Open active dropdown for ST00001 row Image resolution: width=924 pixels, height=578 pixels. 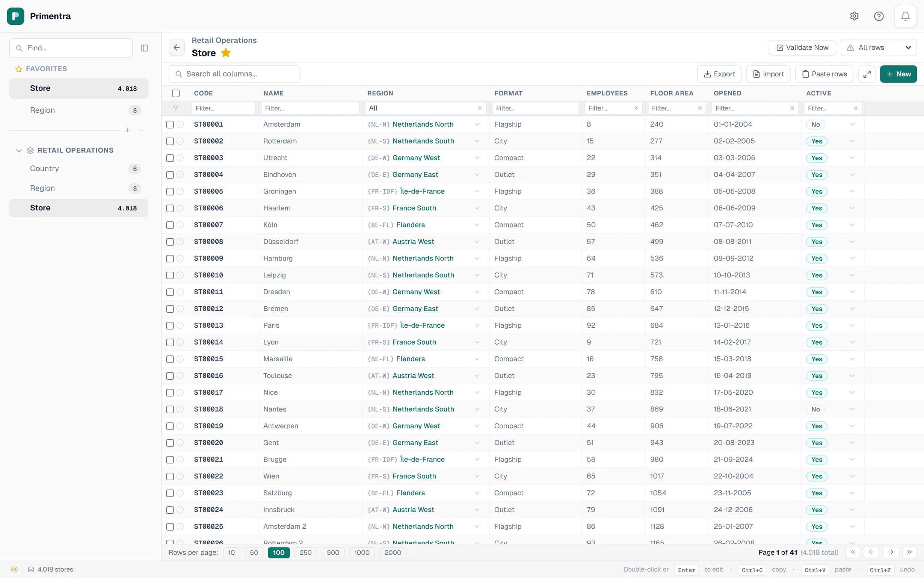(x=852, y=124)
